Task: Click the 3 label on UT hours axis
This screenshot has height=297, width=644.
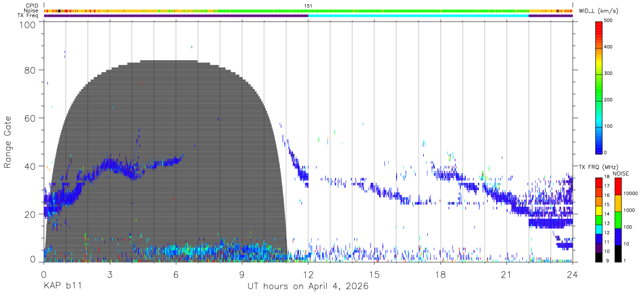Action: click(110, 274)
